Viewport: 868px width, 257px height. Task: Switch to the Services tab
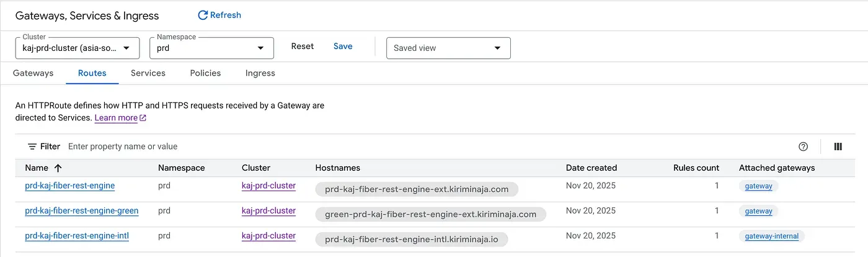tap(148, 73)
